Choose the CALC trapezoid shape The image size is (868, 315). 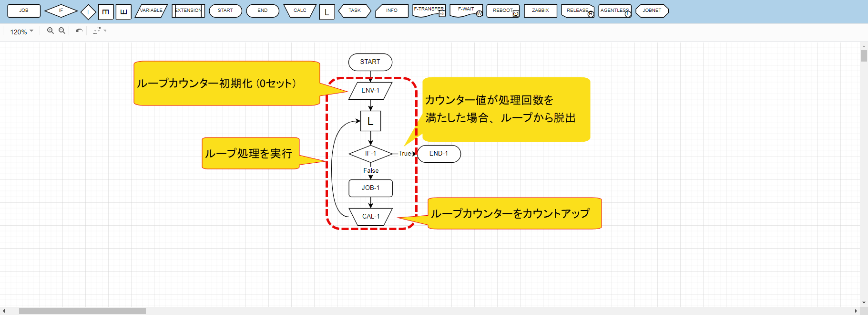300,10
